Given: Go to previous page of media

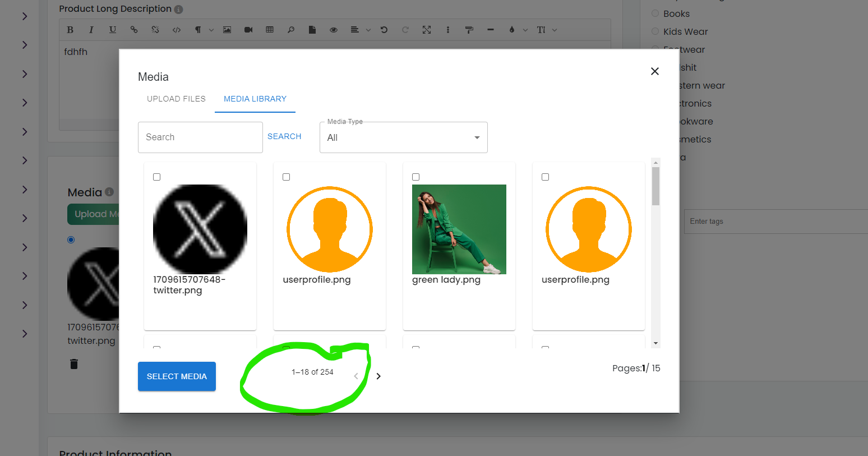Looking at the screenshot, I should tap(355, 376).
